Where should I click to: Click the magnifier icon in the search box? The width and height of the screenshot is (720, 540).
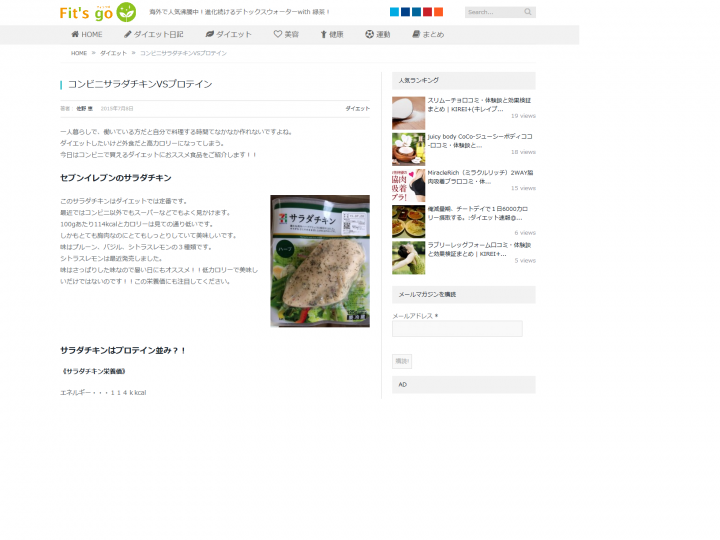click(x=528, y=12)
